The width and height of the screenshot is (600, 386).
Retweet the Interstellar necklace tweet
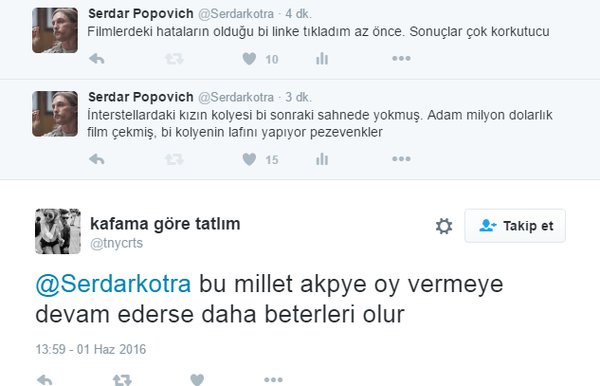(x=174, y=159)
